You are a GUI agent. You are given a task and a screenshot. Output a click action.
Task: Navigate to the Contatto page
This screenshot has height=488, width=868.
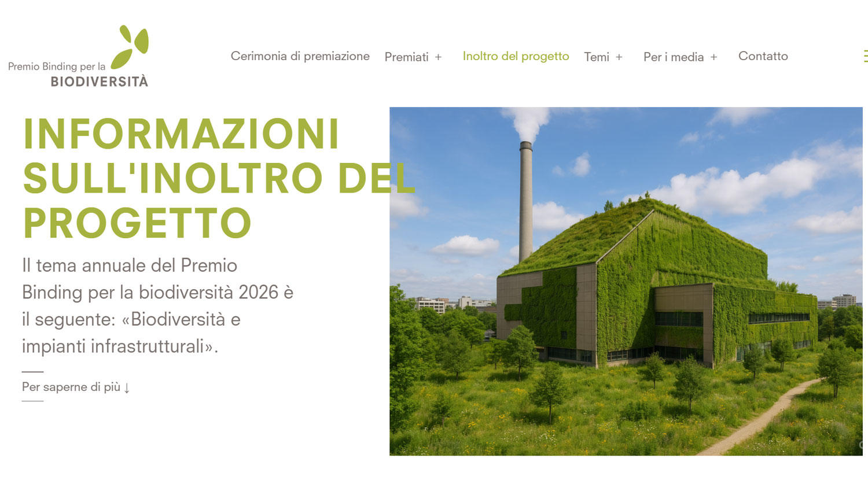(x=763, y=56)
